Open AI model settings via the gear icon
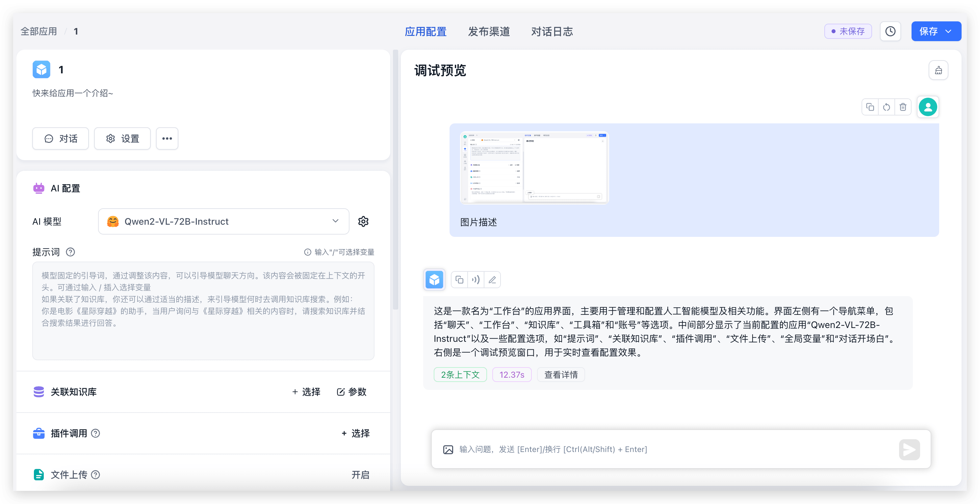 [363, 221]
